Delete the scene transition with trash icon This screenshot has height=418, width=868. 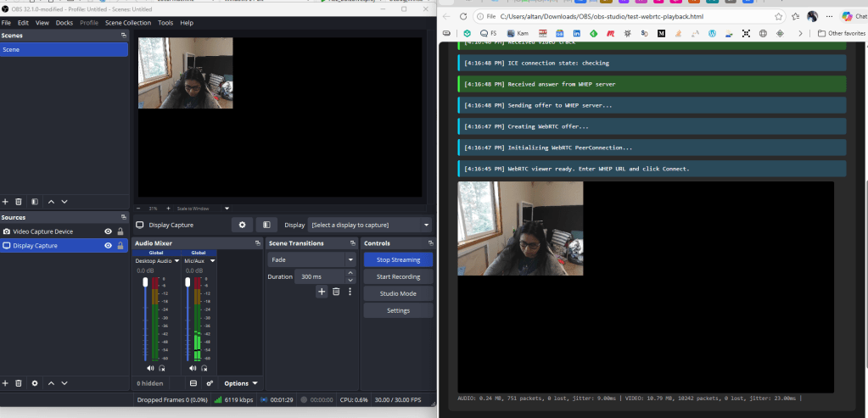tap(336, 292)
